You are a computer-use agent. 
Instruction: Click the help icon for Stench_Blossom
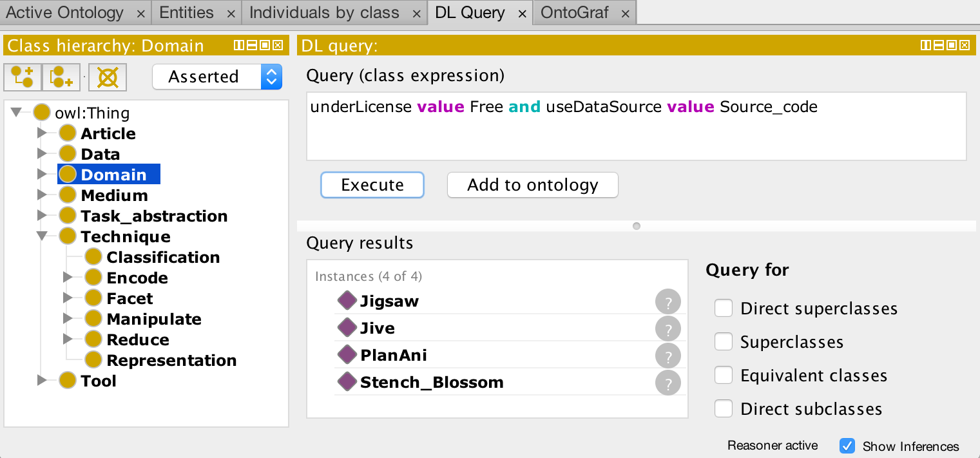[668, 383]
